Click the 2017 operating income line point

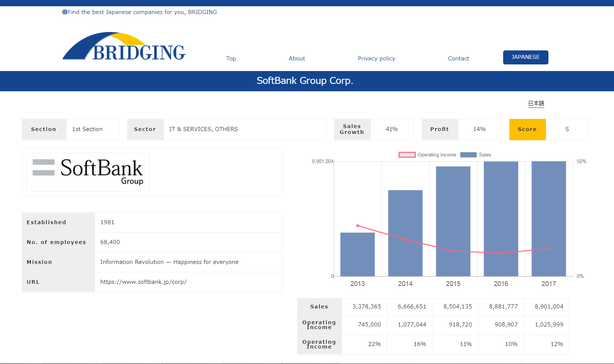[549, 248]
